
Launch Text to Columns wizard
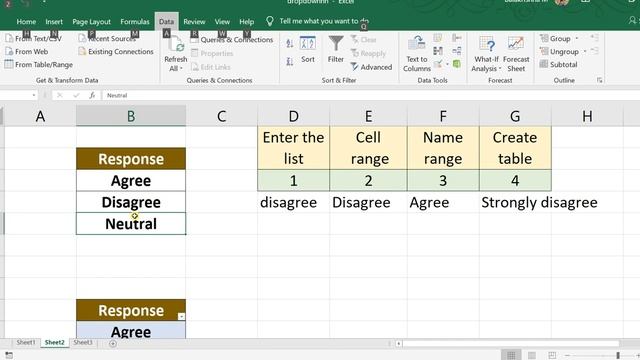(x=417, y=54)
